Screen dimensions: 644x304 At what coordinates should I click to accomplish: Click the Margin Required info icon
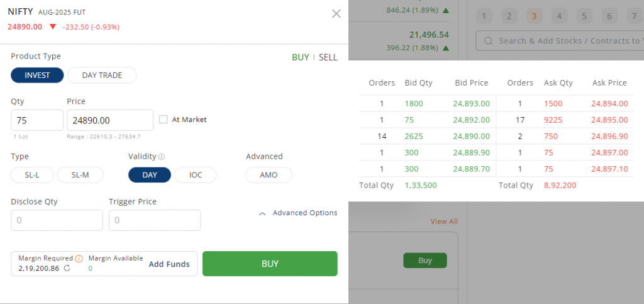tap(79, 258)
